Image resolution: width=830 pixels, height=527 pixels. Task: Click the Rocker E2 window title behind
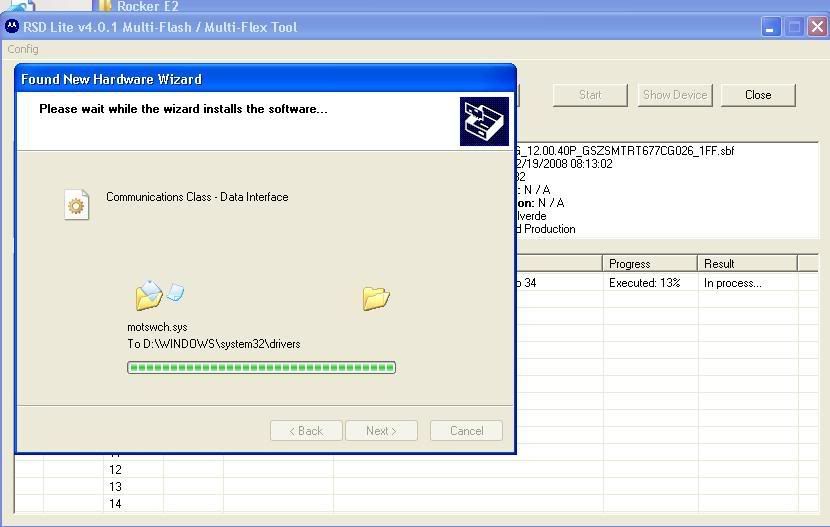point(147,6)
